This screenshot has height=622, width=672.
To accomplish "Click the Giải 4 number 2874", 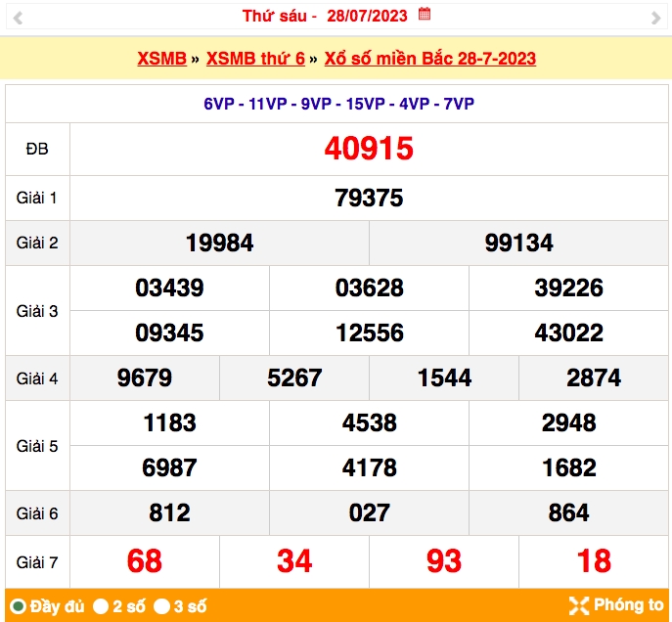I will click(x=594, y=378).
